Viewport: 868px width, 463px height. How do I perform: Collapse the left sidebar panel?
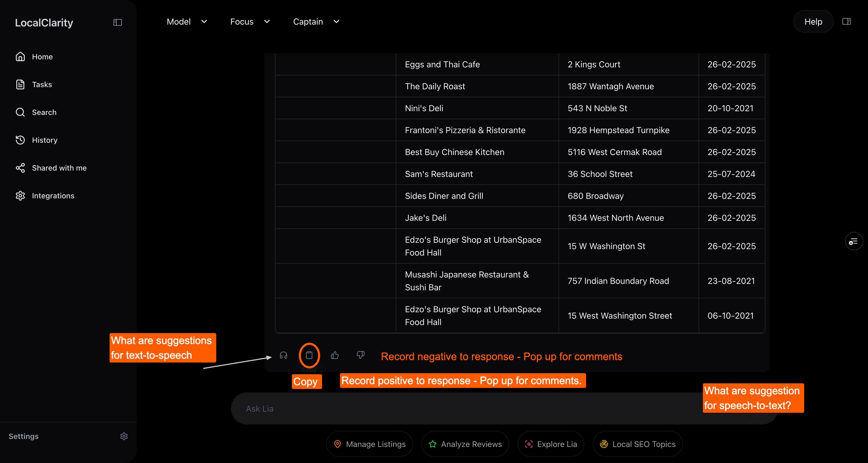117,22
